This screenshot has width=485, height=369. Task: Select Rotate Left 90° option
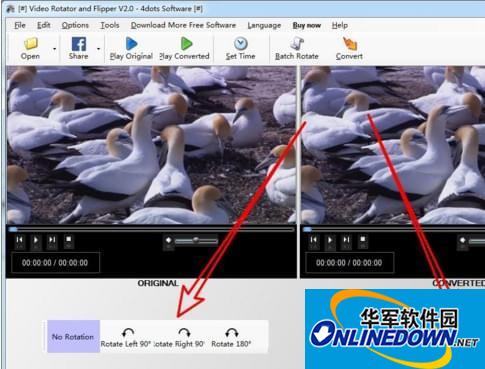[x=126, y=337]
